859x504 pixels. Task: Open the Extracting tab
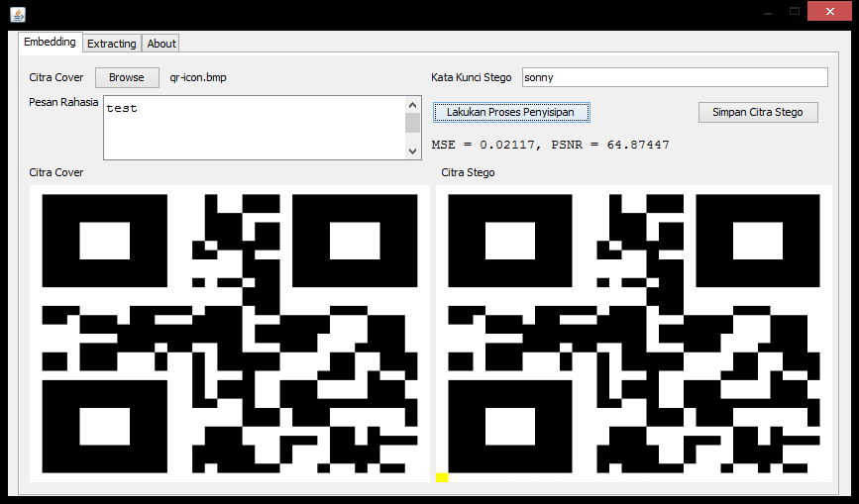[112, 44]
